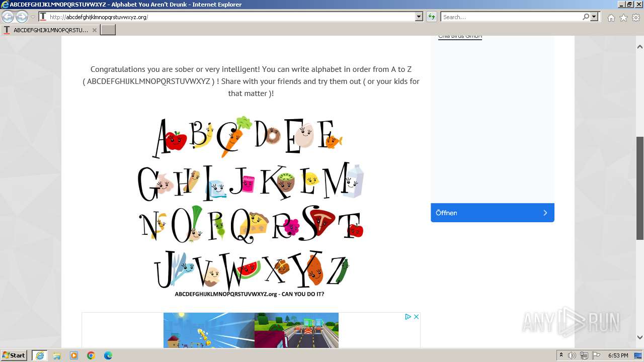This screenshot has height=362, width=644.
Task: Click the 6:53 PM system clock
Action: (618, 355)
